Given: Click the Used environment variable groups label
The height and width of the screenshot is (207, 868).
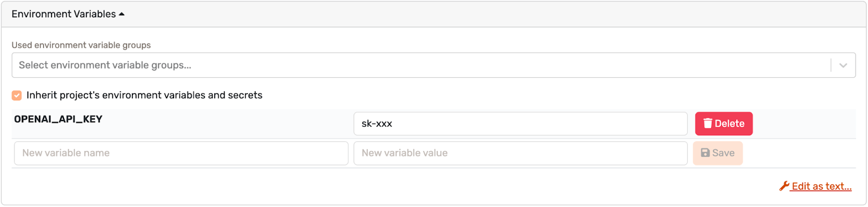Looking at the screenshot, I should pos(81,45).
